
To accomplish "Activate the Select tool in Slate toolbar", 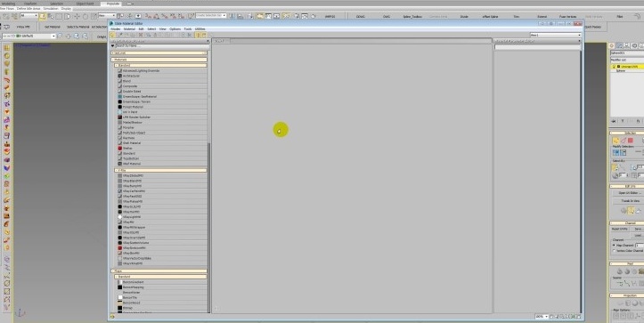I will pos(113,35).
